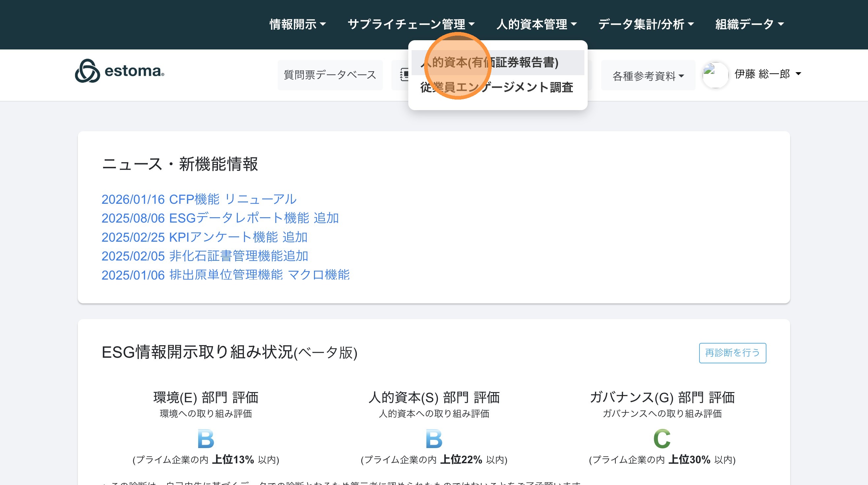Screen dimensions: 868x485
Task: Click the estoma logo icon
Action: [x=87, y=71]
